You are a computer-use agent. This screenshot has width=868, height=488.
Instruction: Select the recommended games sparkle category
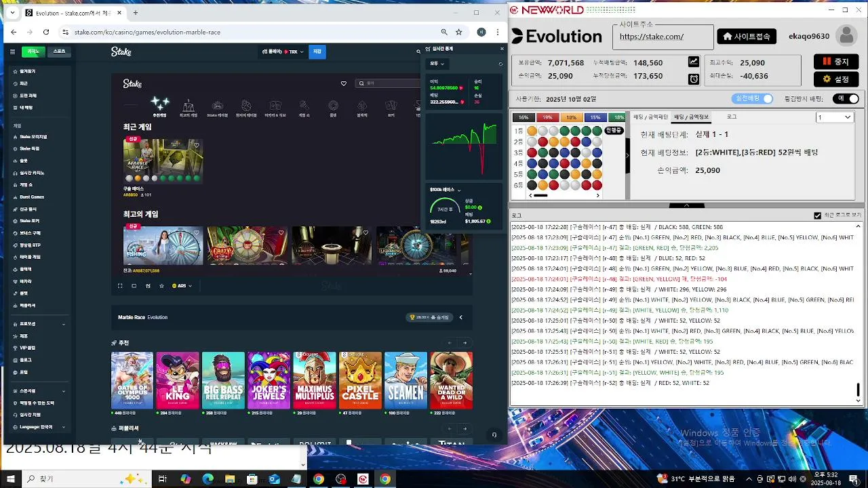coord(160,106)
